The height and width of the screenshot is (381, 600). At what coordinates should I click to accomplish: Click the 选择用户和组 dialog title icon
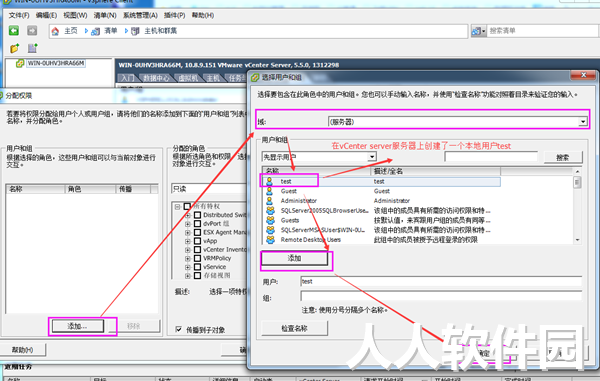[255, 78]
